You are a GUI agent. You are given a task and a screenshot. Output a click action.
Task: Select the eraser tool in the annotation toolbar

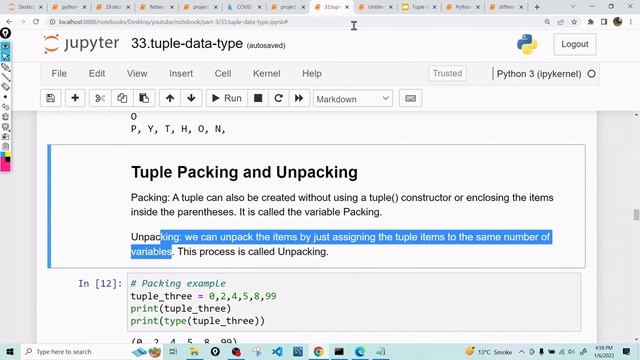5,87
